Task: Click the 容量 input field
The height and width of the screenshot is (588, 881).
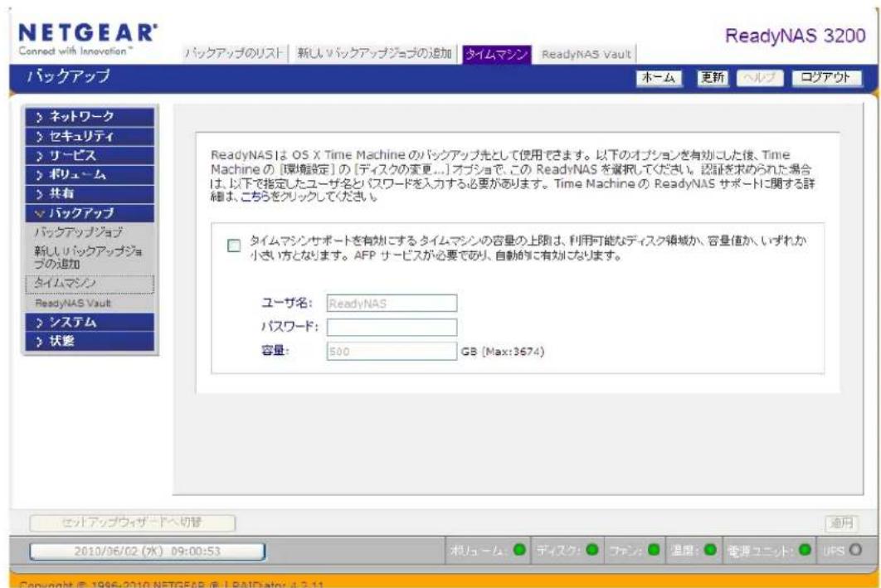Action: coord(392,351)
